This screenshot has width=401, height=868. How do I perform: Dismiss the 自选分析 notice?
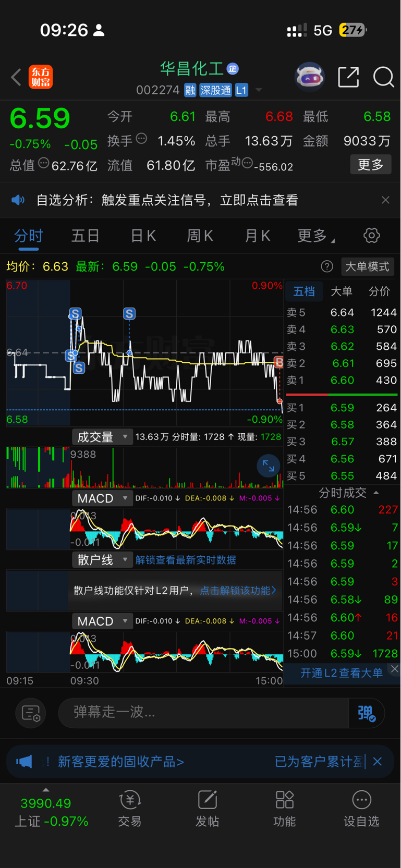click(x=385, y=200)
